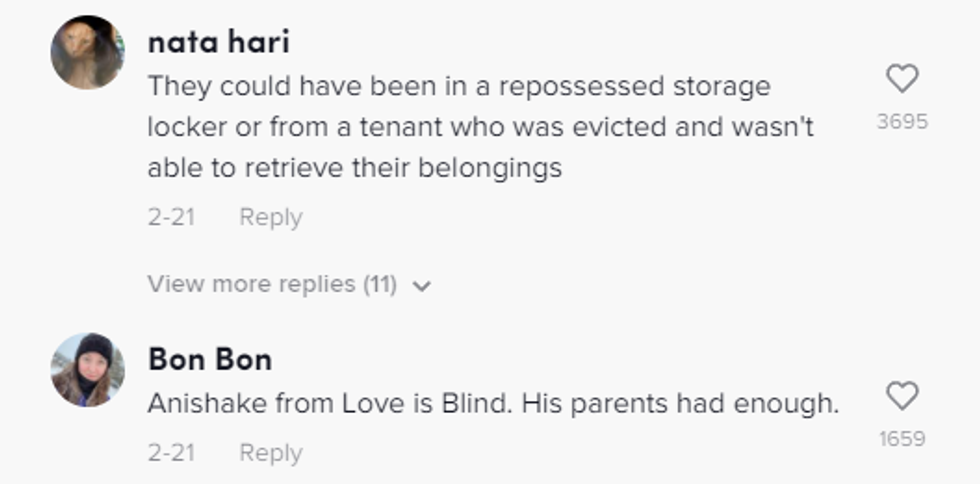The height and width of the screenshot is (484, 980).
Task: Open the Bon Bon username link
Action: [210, 358]
